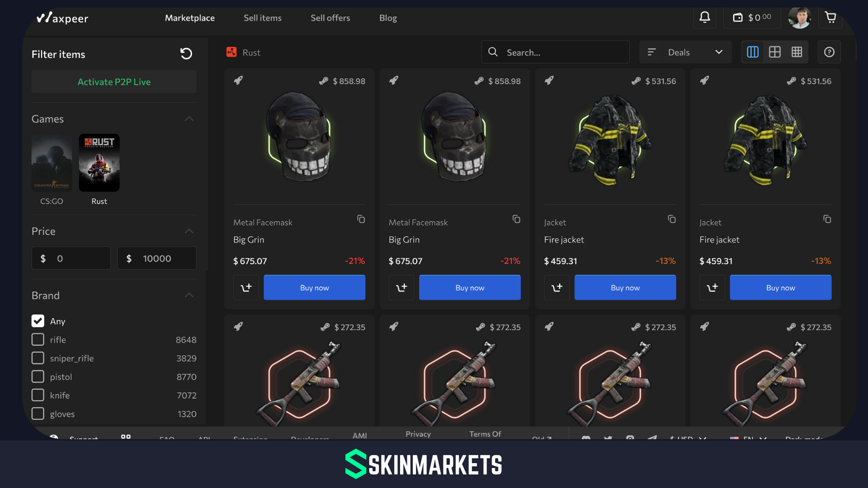868x488 pixels.
Task: Open the help question mark icon
Action: click(x=829, y=52)
